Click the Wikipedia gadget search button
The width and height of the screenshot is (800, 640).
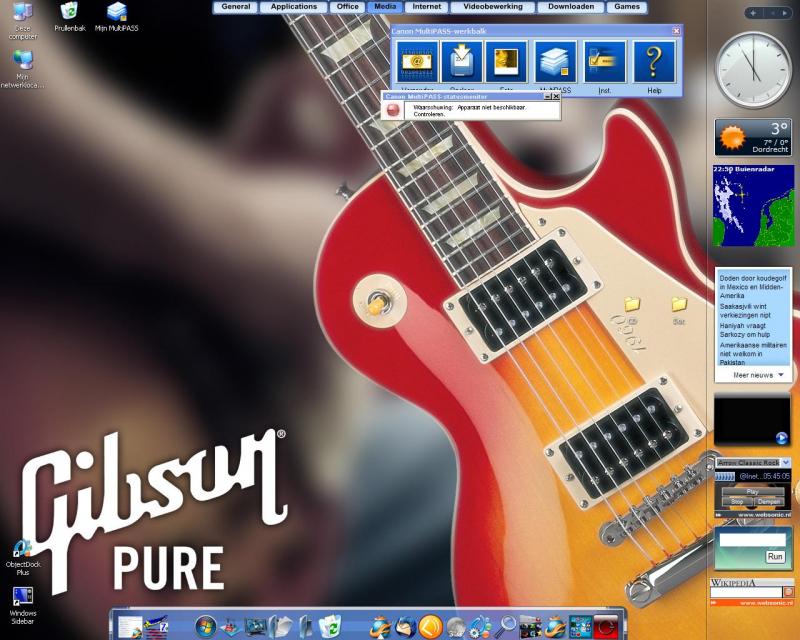click(x=788, y=592)
